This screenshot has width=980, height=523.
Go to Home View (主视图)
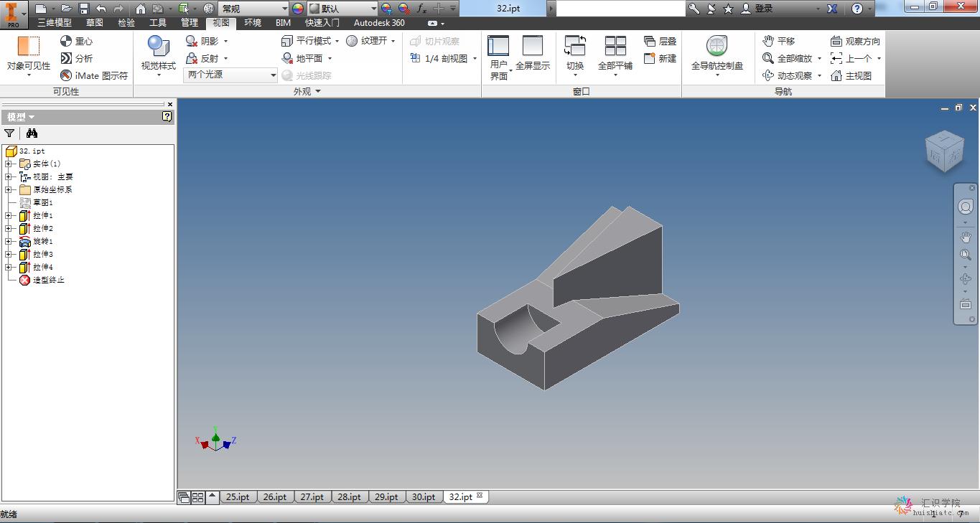[851, 75]
